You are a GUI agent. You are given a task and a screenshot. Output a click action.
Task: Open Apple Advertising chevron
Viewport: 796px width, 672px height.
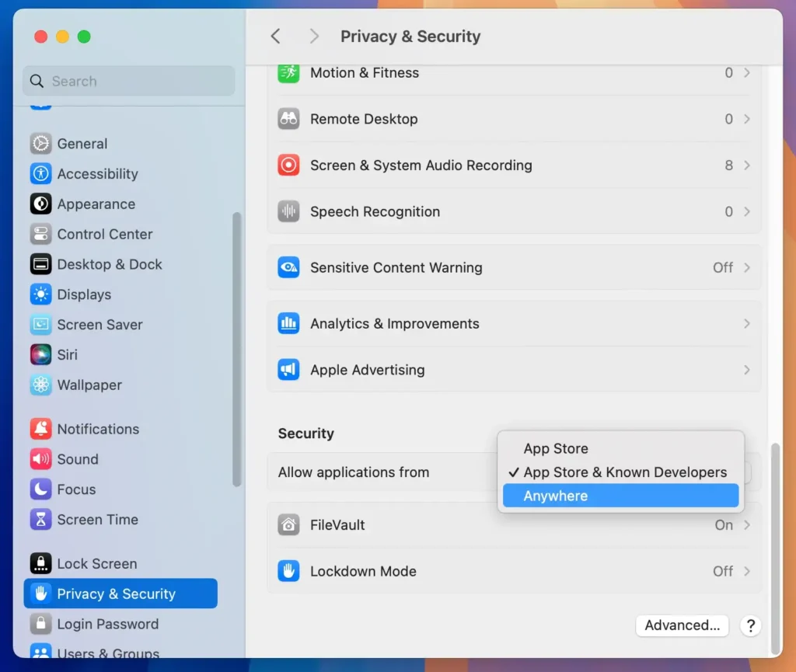(x=747, y=370)
